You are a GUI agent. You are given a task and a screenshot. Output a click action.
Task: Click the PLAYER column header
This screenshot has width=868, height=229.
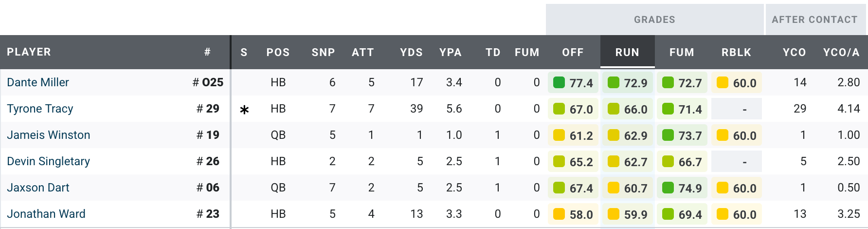pos(29,52)
